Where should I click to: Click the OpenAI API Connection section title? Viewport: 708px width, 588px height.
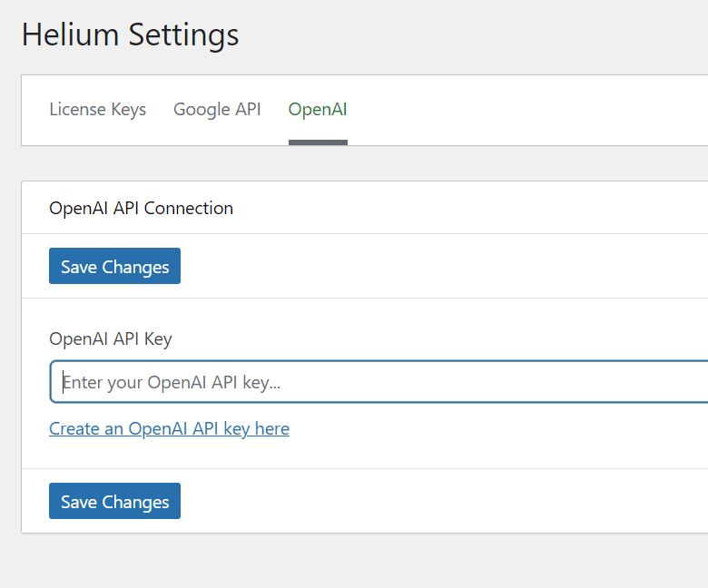(x=142, y=208)
